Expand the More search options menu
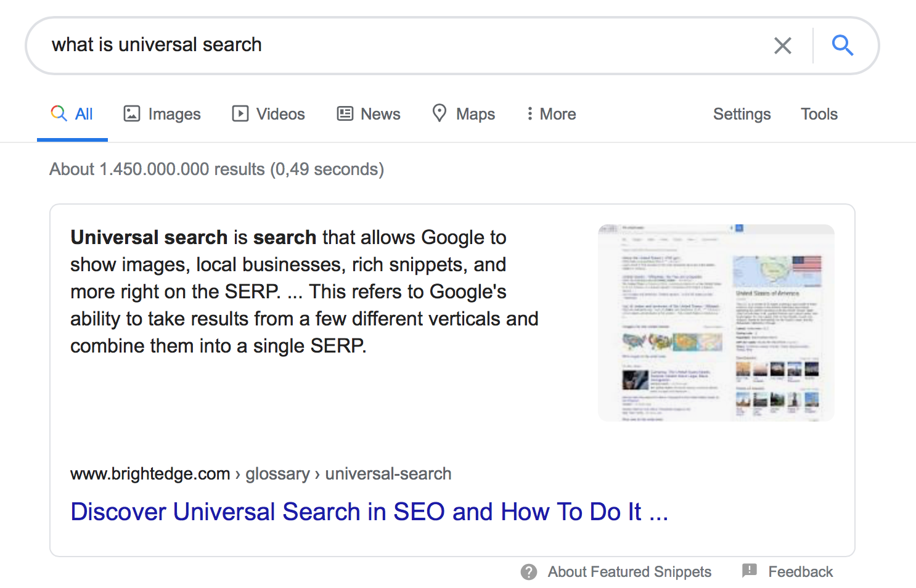The width and height of the screenshot is (916, 588). (x=551, y=114)
